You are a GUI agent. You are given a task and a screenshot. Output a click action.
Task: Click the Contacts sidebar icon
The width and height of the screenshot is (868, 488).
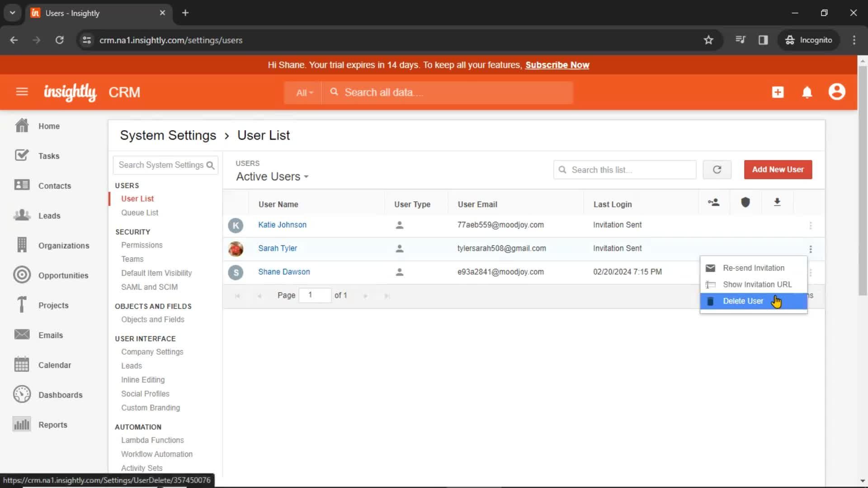coord(22,185)
